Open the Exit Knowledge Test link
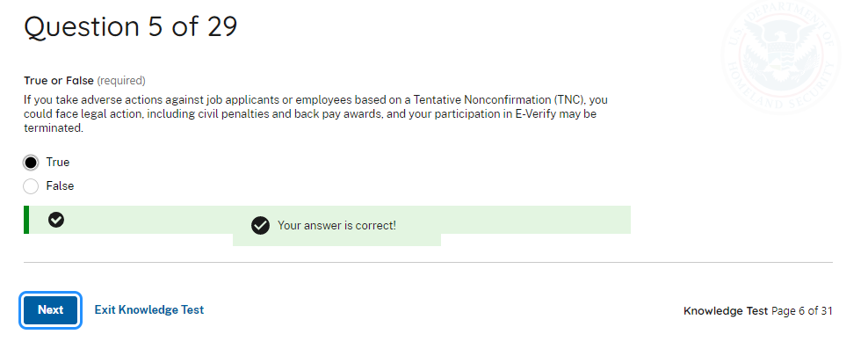Screen dimensions: 868x356 (149, 310)
